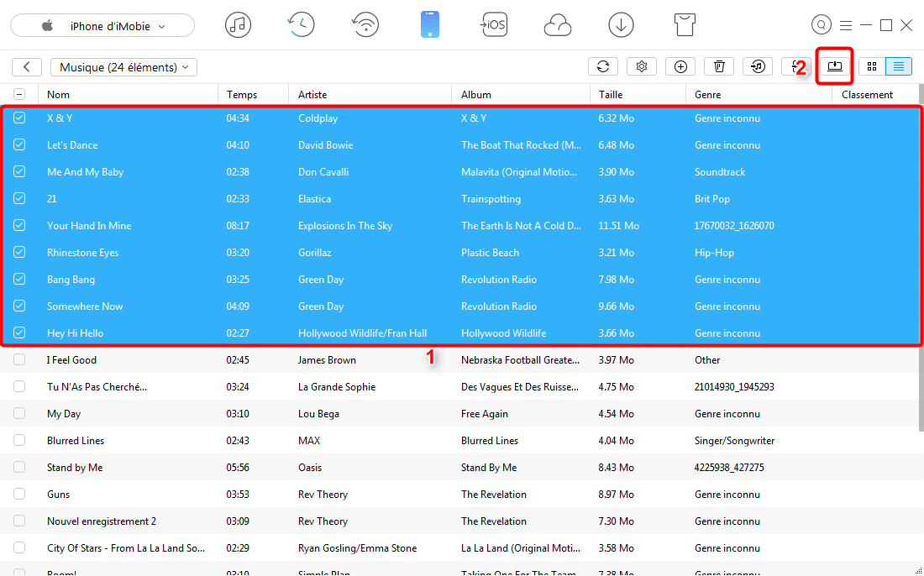Screen dimensions: 924x576
Task: Check the My Day checkbox
Action: coord(19,413)
